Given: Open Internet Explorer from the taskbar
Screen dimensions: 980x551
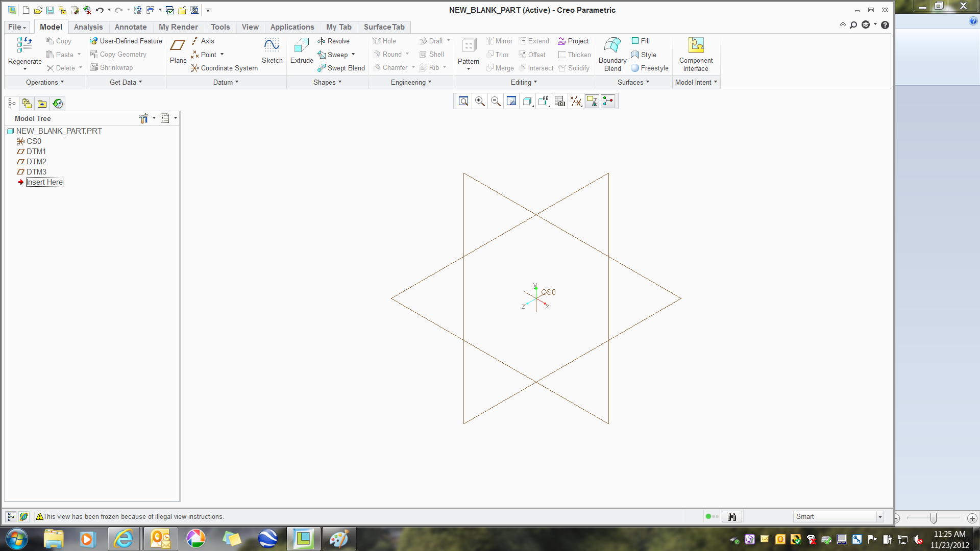Looking at the screenshot, I should pos(124,539).
